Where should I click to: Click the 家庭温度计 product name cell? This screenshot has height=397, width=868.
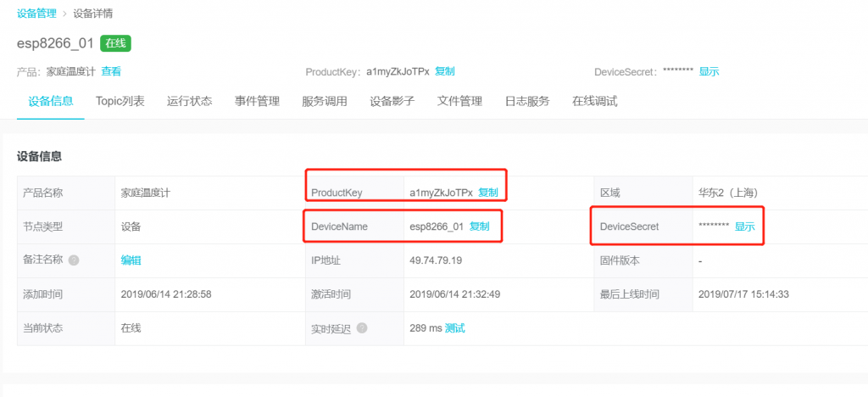(x=210, y=193)
